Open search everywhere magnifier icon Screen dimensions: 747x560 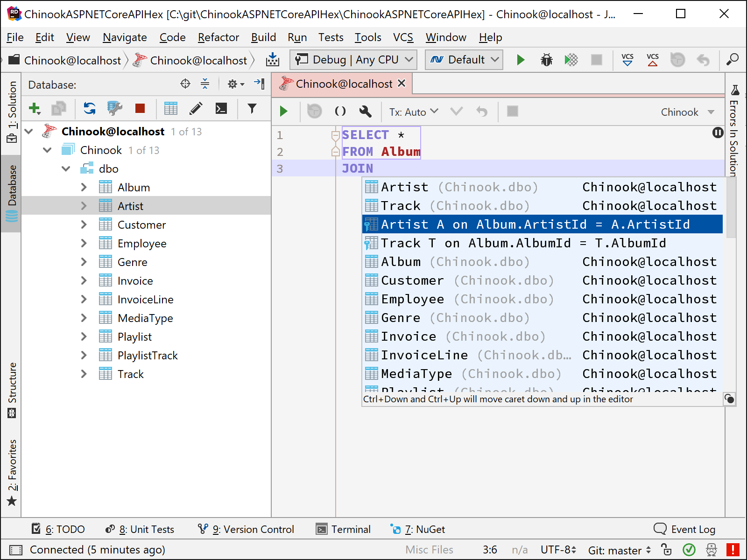point(732,60)
